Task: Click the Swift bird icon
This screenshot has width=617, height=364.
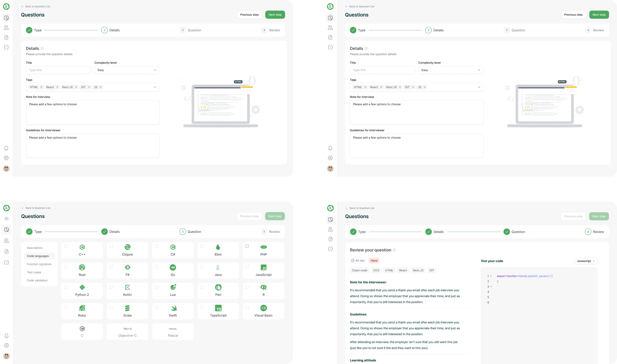Action: [x=173, y=308]
